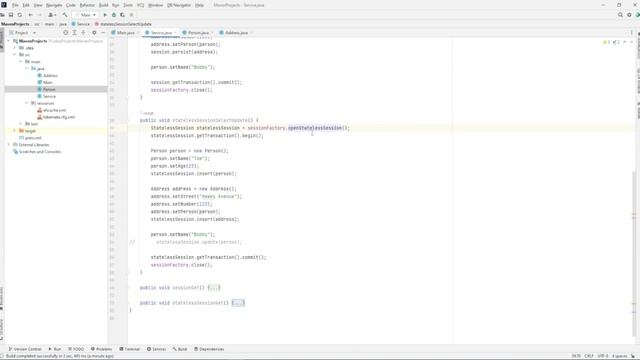Image resolution: width=640 pixels, height=360 pixels.
Task: Collapse the src folder
Action: pos(15,54)
